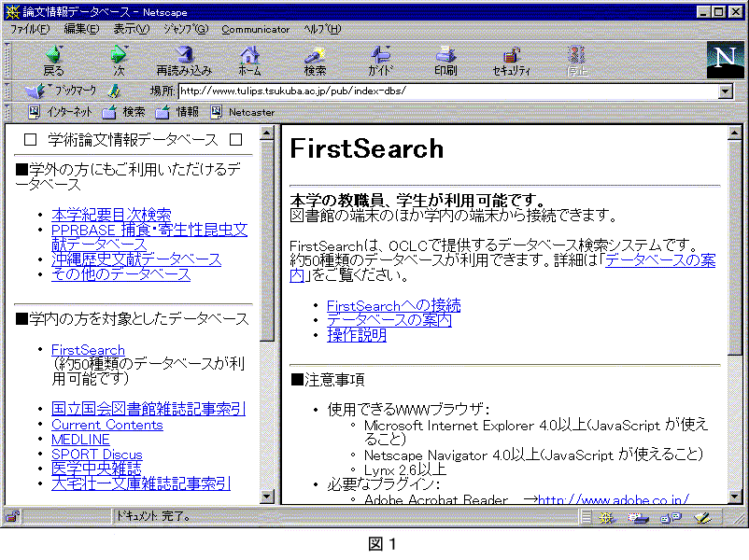Open the その他のデータベース link

click(120, 274)
